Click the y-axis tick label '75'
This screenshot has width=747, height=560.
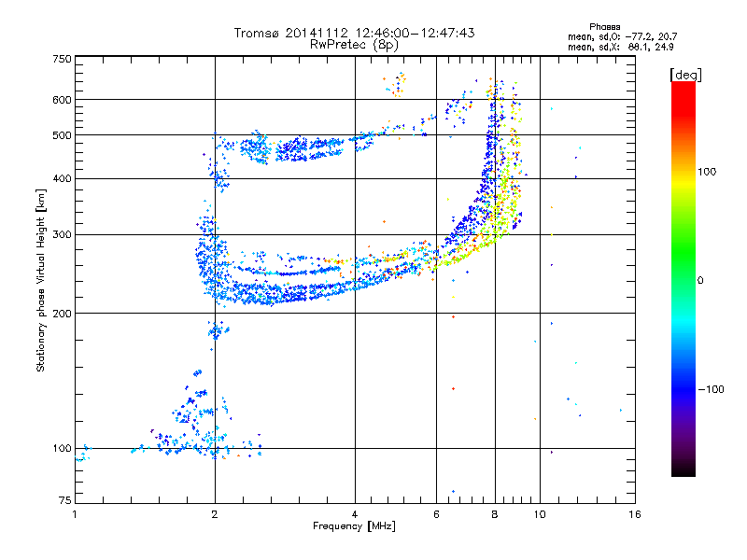[65, 500]
